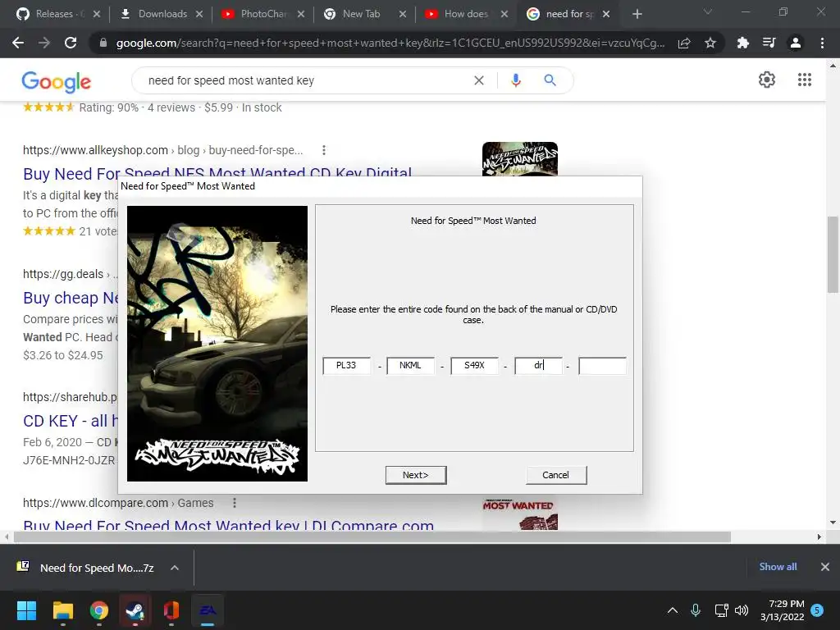Share this page using the share icon

pyautogui.click(x=684, y=43)
